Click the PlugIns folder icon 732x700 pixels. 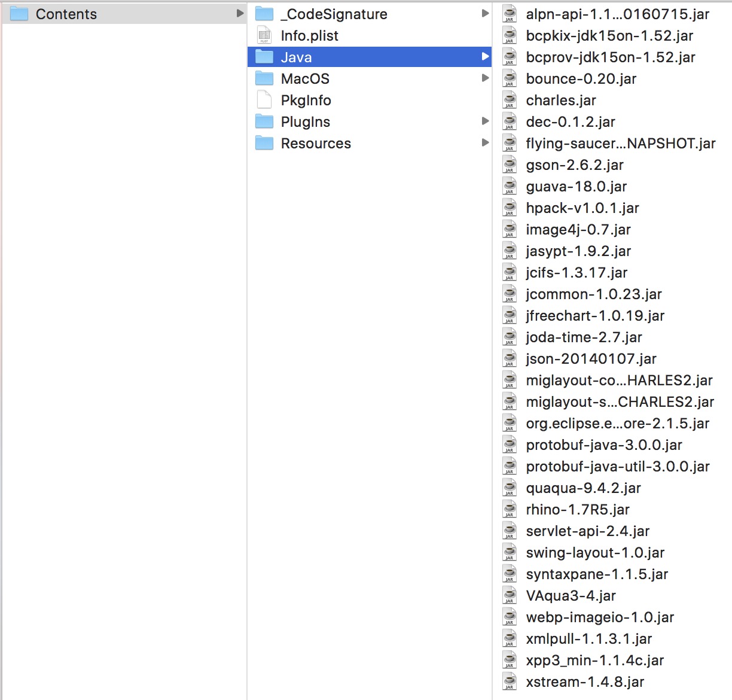pyautogui.click(x=264, y=121)
